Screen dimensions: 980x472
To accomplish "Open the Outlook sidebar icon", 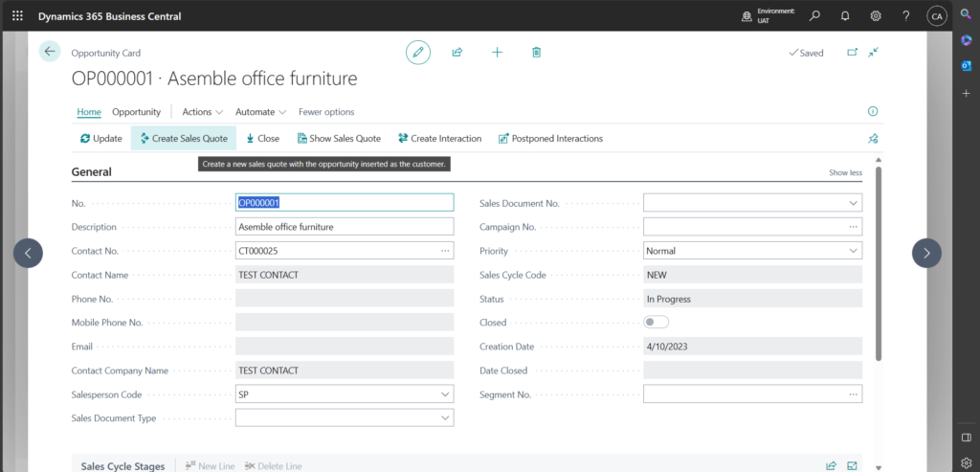I will click(967, 66).
